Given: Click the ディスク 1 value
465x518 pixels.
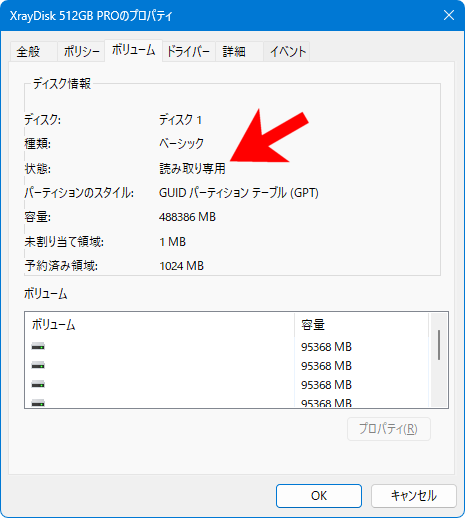Looking at the screenshot, I should [180, 120].
